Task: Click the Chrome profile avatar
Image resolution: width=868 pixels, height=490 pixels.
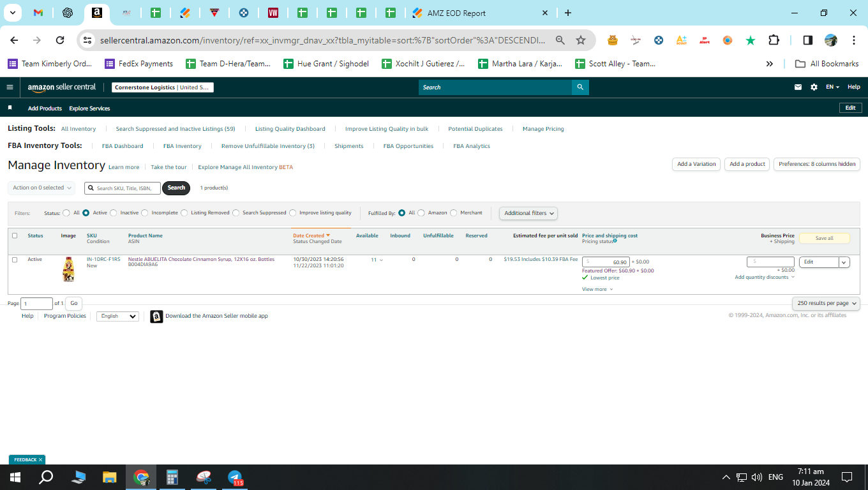Action: [x=830, y=40]
